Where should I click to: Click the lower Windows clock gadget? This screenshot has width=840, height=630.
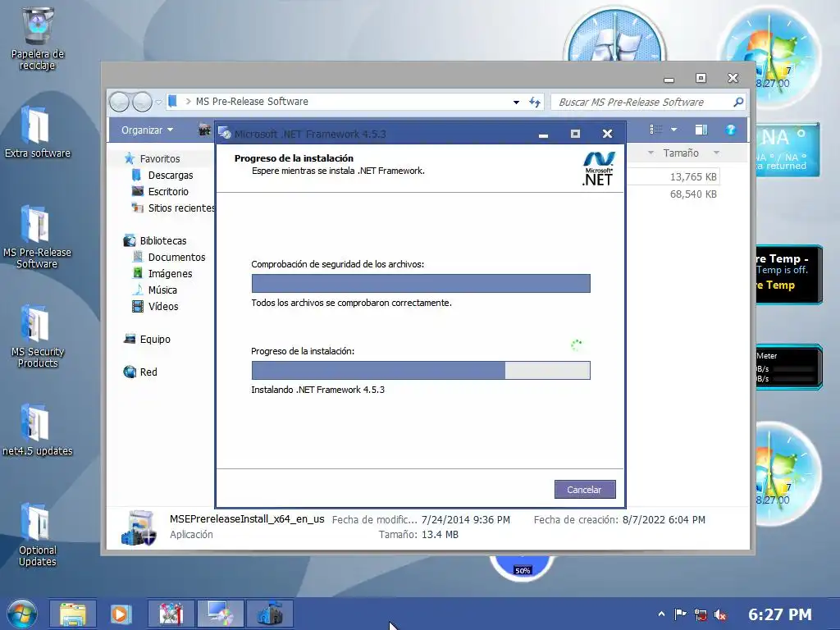(787, 474)
